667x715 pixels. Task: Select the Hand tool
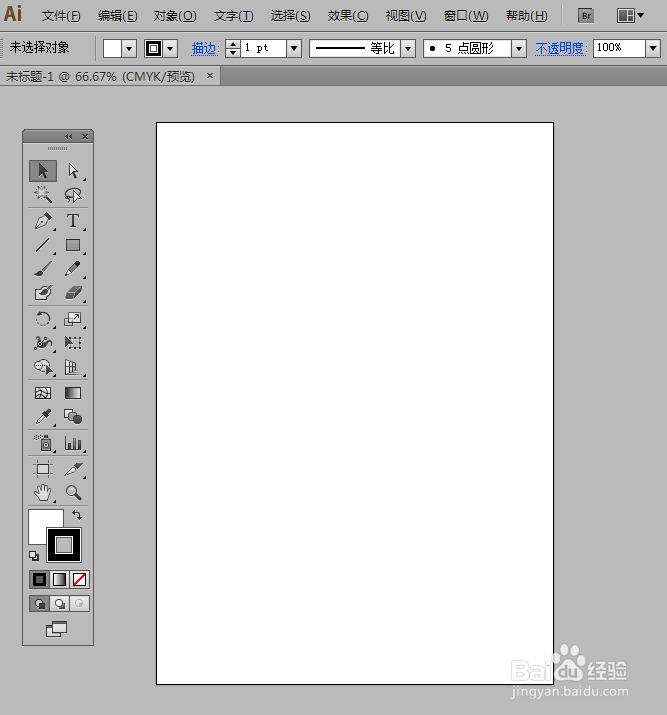click(43, 493)
